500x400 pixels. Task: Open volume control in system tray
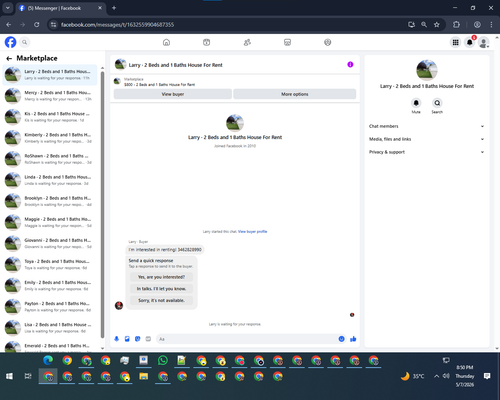[446, 376]
